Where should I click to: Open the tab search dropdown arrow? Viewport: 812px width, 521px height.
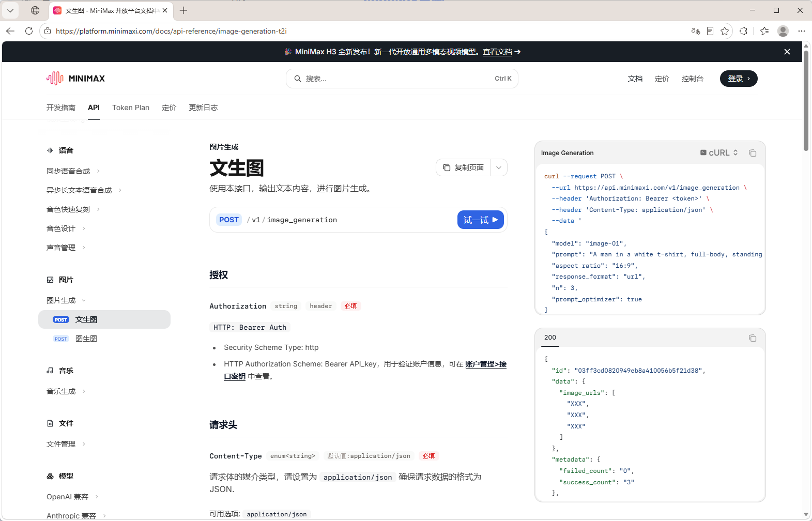[10, 10]
